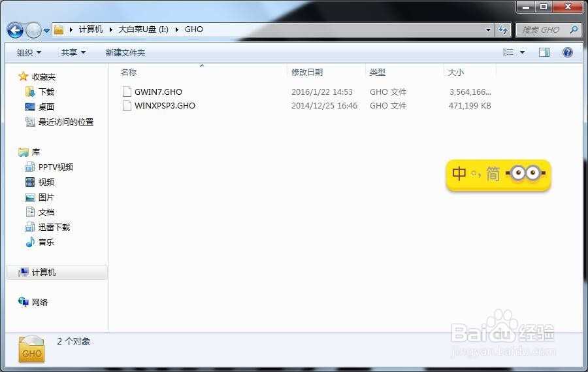Sort by the 类型 column header
Image resolution: width=588 pixels, height=372 pixels.
377,72
